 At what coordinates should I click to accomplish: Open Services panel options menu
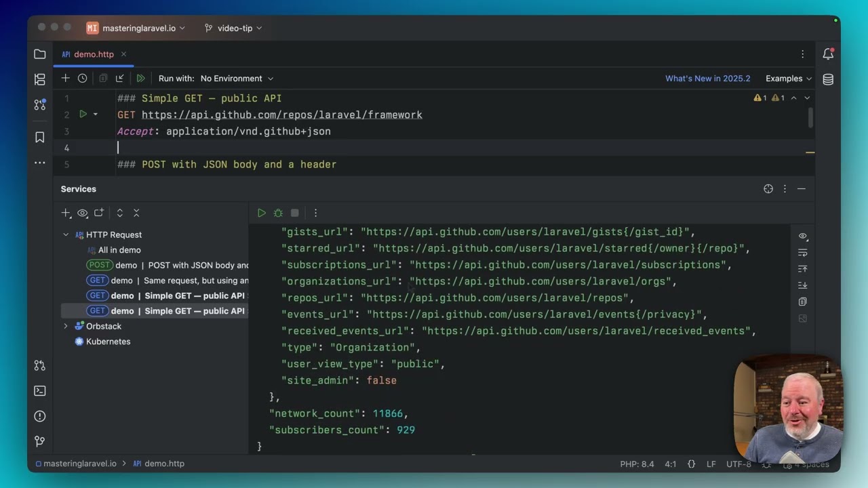point(785,189)
